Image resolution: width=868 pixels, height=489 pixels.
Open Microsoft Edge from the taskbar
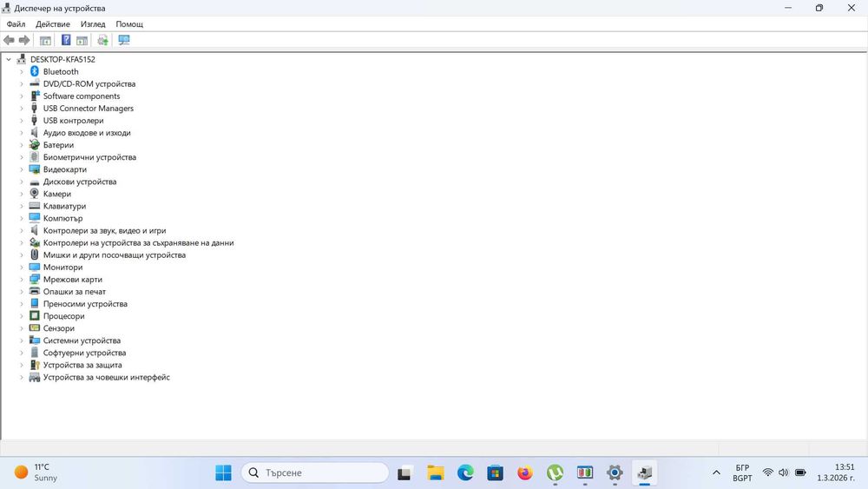pos(465,472)
